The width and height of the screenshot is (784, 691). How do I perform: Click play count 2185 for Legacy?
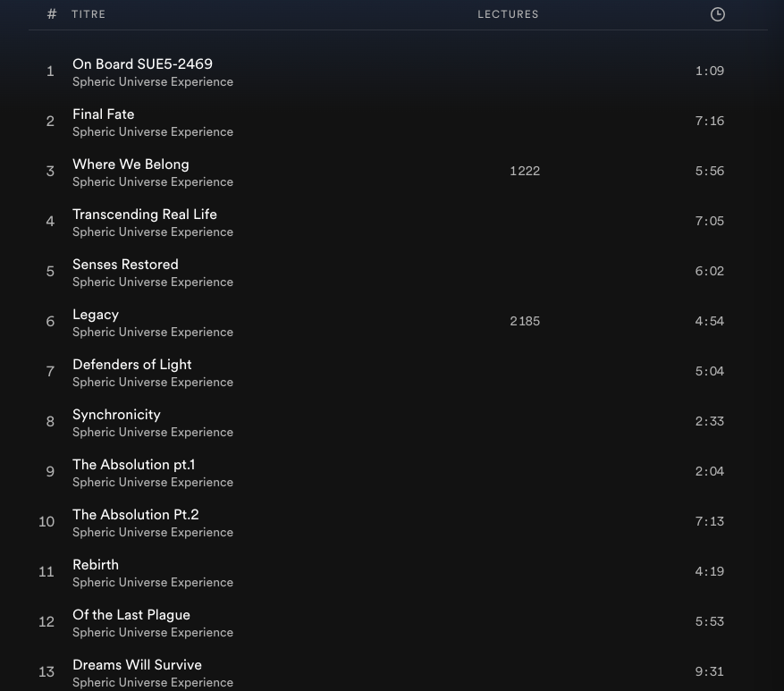[x=525, y=321]
